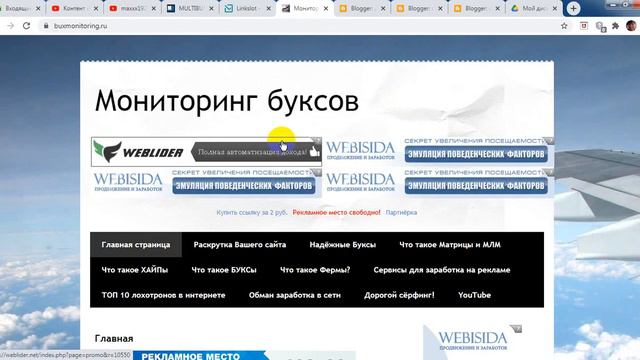The height and width of the screenshot is (360, 640).
Task: Click the 'Рекламное место свободно!' link
Action: [x=336, y=212]
